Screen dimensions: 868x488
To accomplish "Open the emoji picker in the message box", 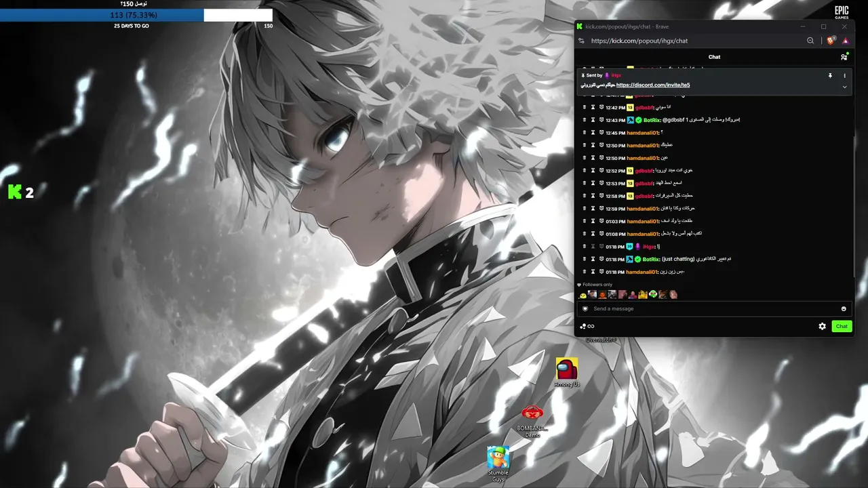I will [x=844, y=308].
